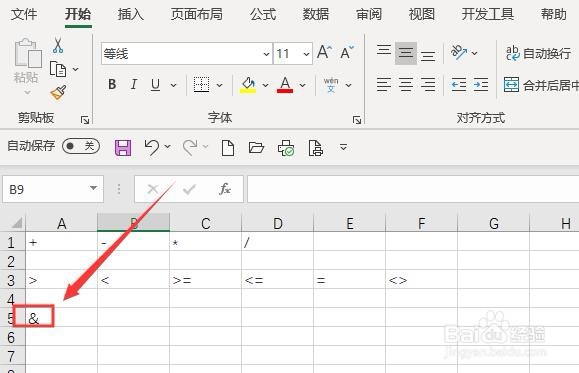The width and height of the screenshot is (579, 373).
Task: Align text right
Action: [x=428, y=85]
